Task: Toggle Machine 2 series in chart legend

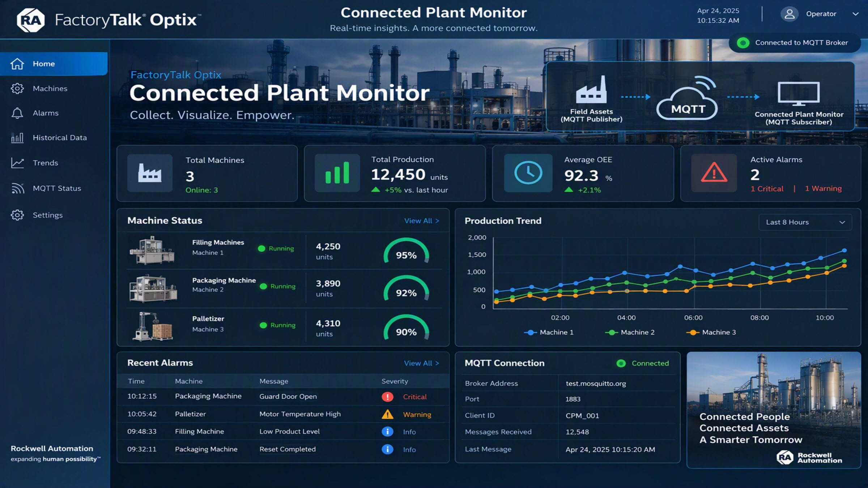Action: [630, 333]
